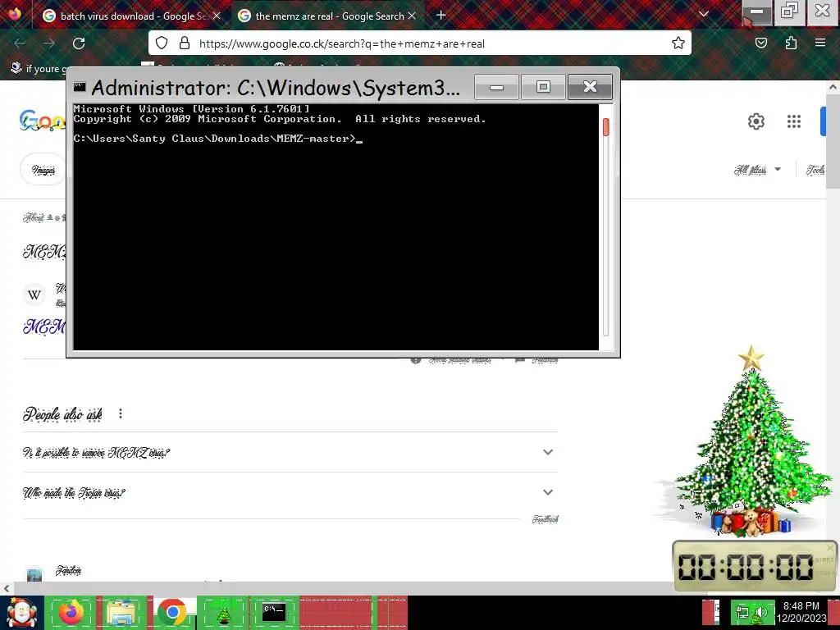The width and height of the screenshot is (840, 630).
Task: Open the Save to Pocket icon
Action: (x=761, y=43)
